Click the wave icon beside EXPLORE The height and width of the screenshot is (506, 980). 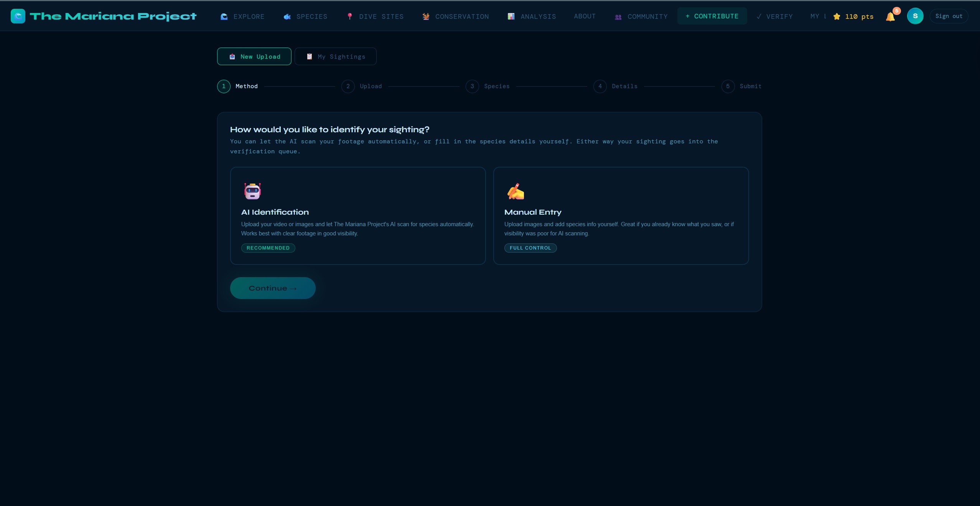(x=224, y=16)
